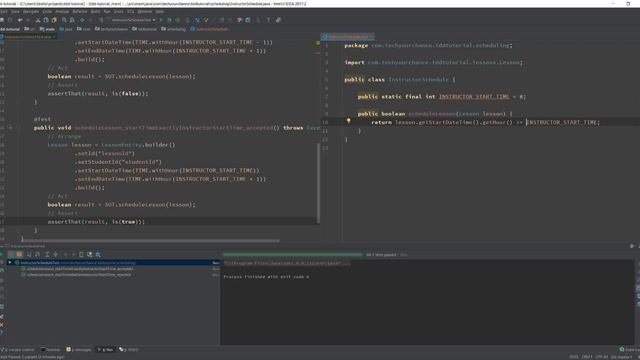Click the Copy toolbar icon

46,20
